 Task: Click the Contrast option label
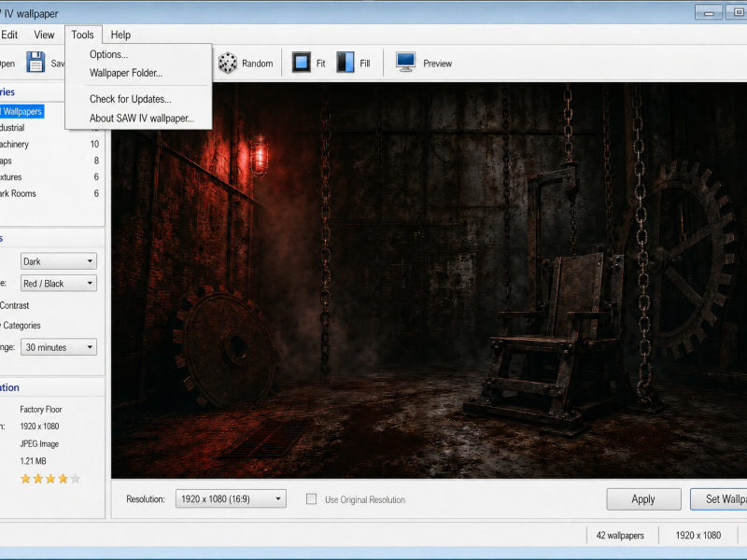point(14,305)
